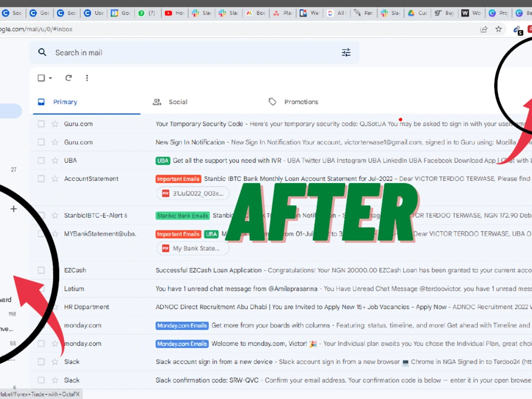The height and width of the screenshot is (399, 532).
Task: Click the link extension icon in toolbar
Action: click(x=518, y=30)
